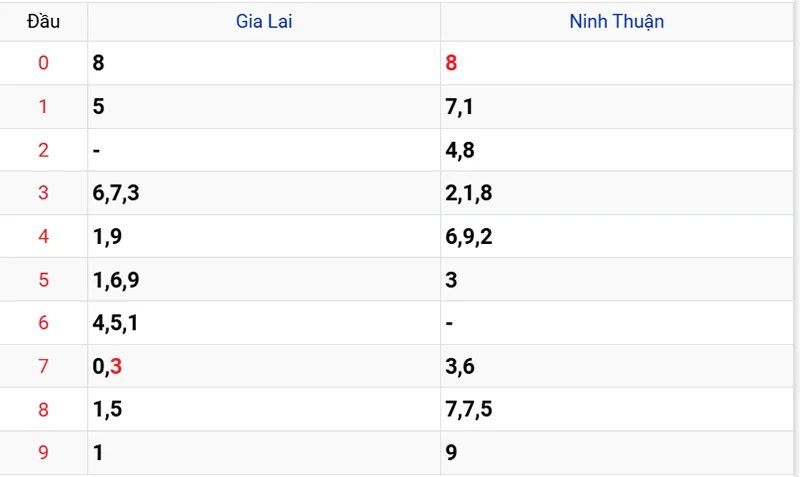800x477 pixels.
Task: Click Gia Lai dash in row 2
Action: (96, 150)
